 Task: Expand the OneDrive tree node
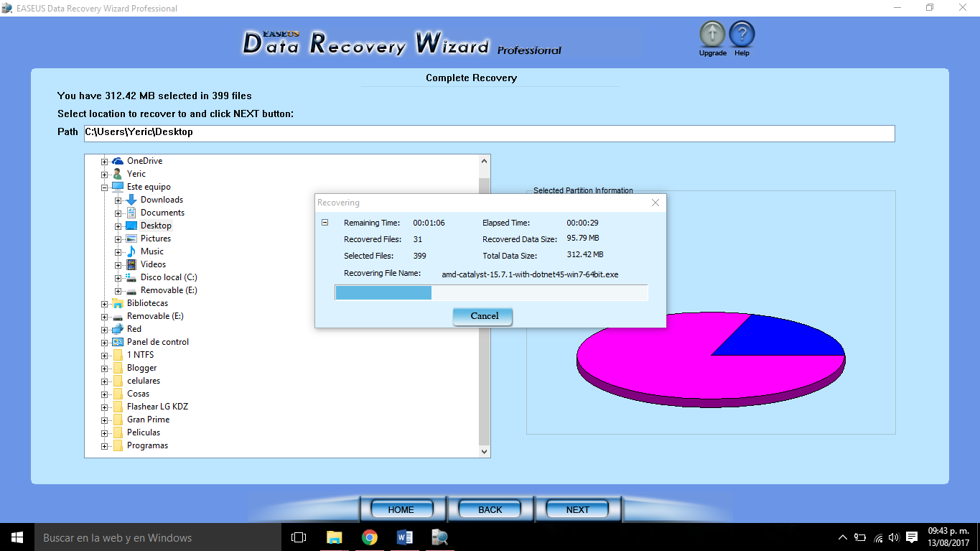[x=105, y=161]
